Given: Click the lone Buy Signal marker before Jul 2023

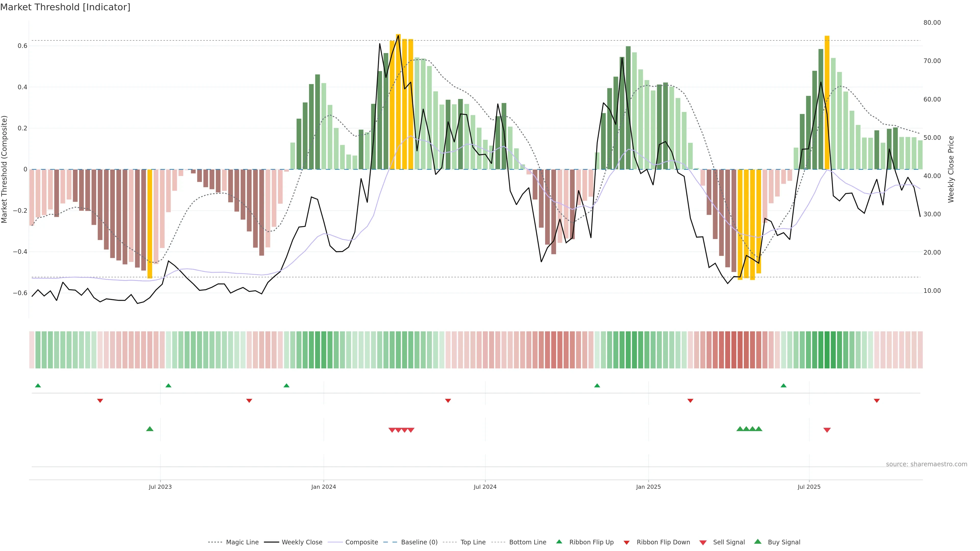Looking at the screenshot, I should click(x=150, y=429).
